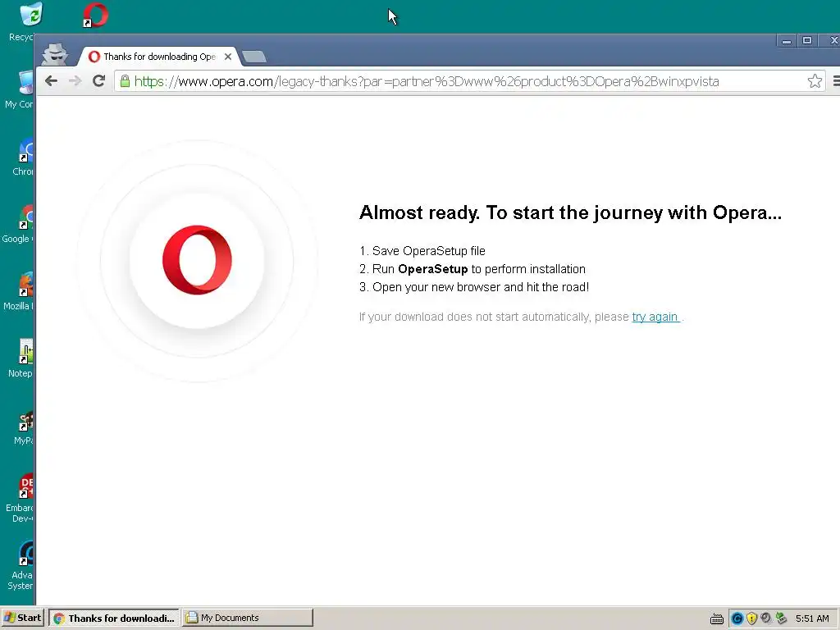Select the My Computer desktop icon
840x630 pixels.
pos(21,89)
